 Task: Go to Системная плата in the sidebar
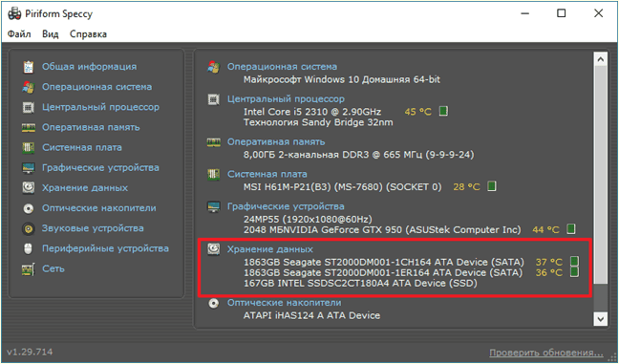(x=82, y=148)
